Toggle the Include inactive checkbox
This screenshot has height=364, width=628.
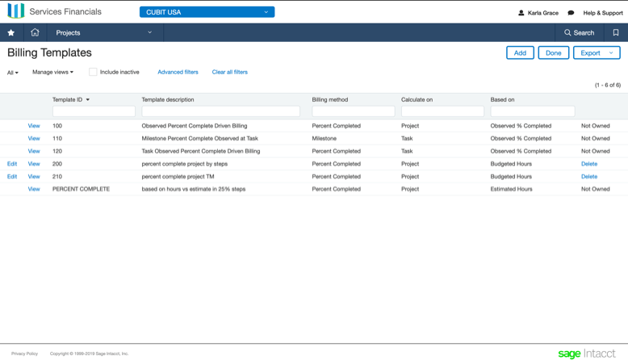coord(93,72)
